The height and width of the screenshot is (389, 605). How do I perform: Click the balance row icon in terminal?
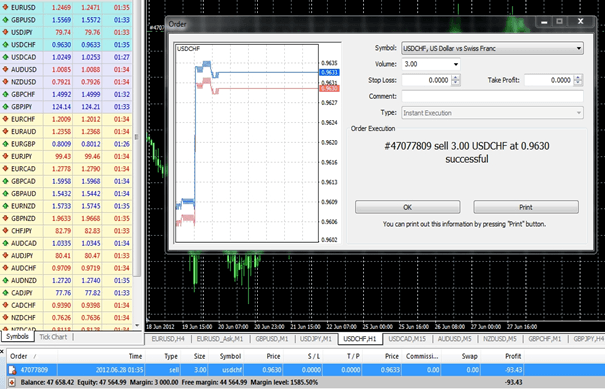point(12,382)
